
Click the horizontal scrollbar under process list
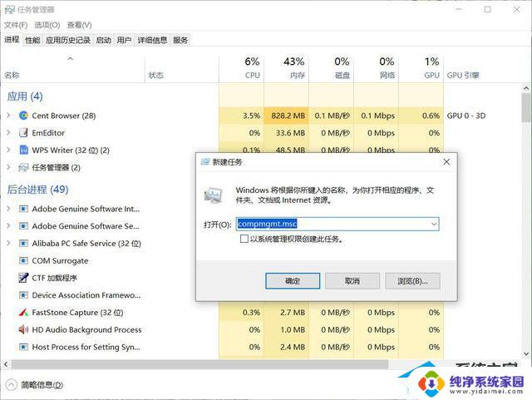[249, 365]
